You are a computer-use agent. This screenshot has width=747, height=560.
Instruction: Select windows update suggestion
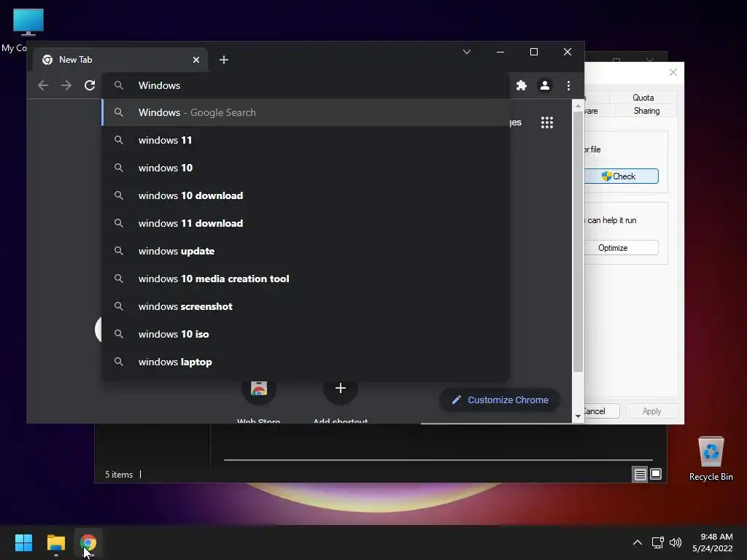[x=306, y=251]
